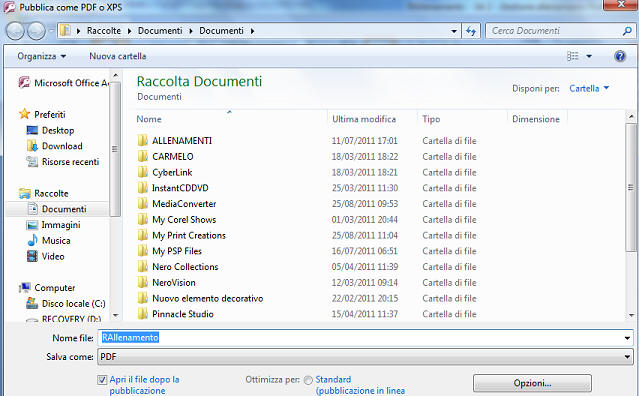Open the Nome file dropdown arrow
Viewport: 639px width, 396px height.
point(627,338)
